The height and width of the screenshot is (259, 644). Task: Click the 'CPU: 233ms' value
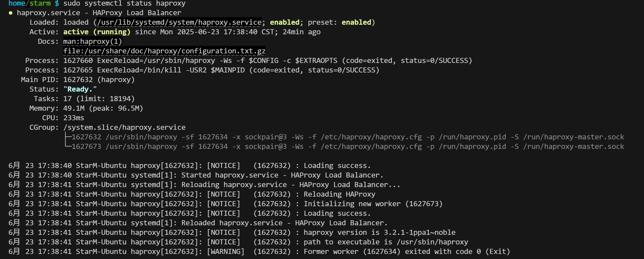click(74, 118)
